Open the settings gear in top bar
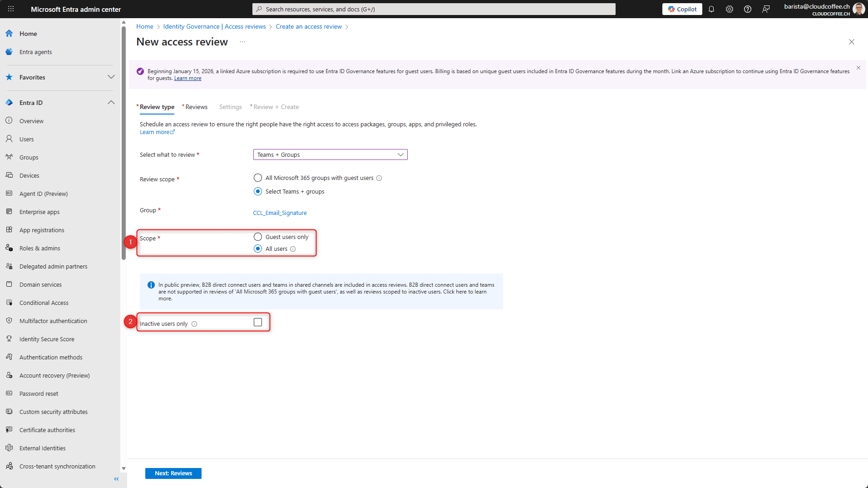The height and width of the screenshot is (488, 868). coord(730,9)
